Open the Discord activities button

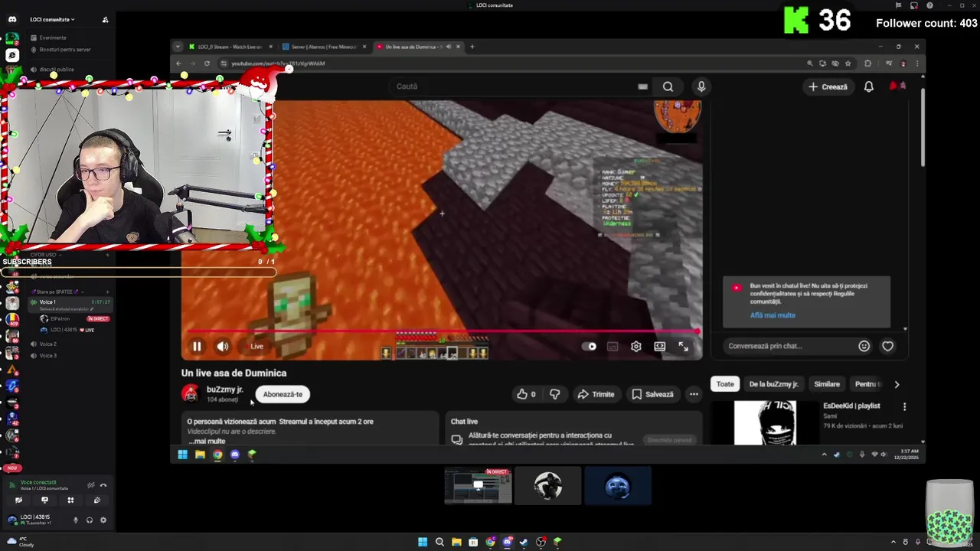(x=70, y=500)
